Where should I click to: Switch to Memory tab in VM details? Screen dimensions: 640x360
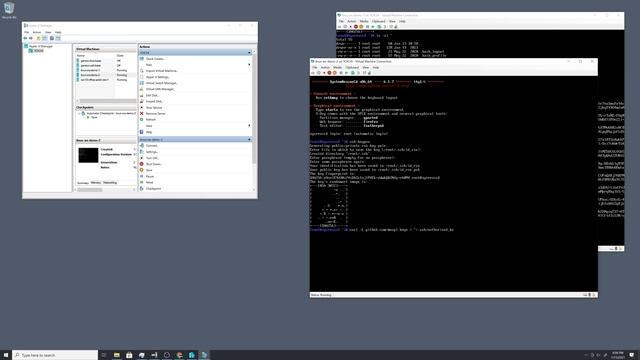96,183
